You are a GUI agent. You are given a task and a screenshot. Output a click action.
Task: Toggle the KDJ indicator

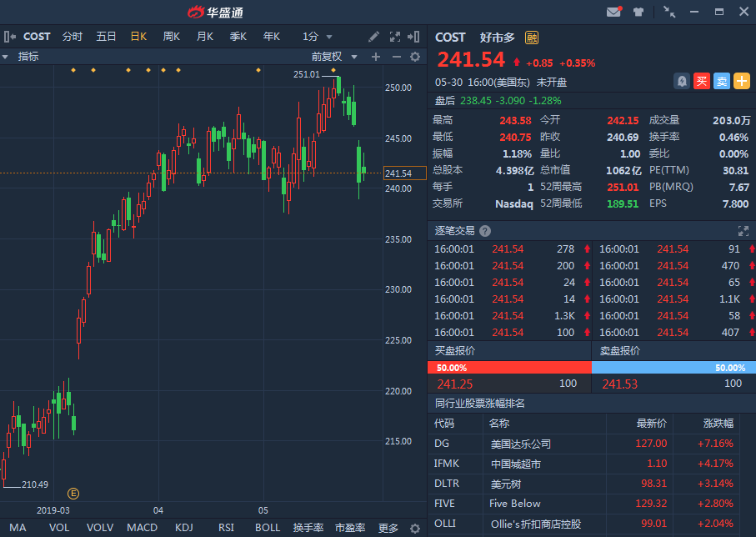click(184, 528)
